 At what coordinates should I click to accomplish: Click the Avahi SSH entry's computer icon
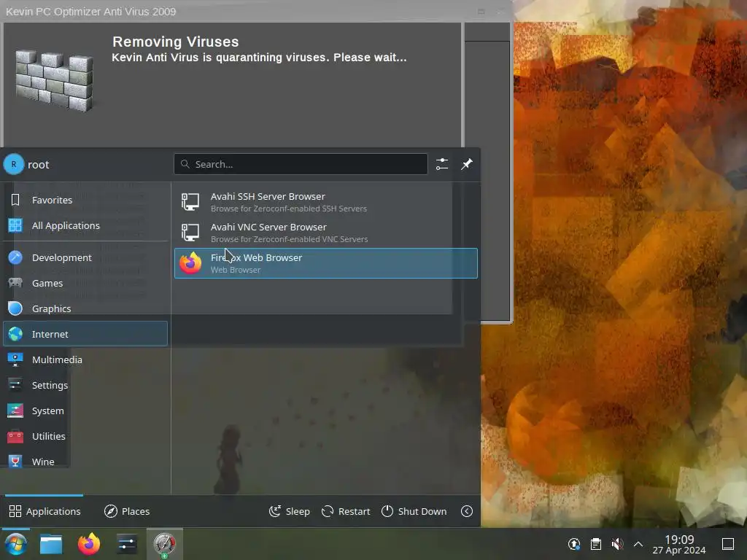click(x=190, y=202)
